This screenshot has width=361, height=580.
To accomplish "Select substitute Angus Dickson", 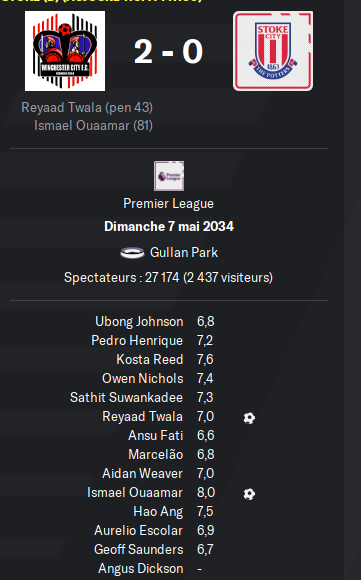I will pyautogui.click(x=141, y=569).
